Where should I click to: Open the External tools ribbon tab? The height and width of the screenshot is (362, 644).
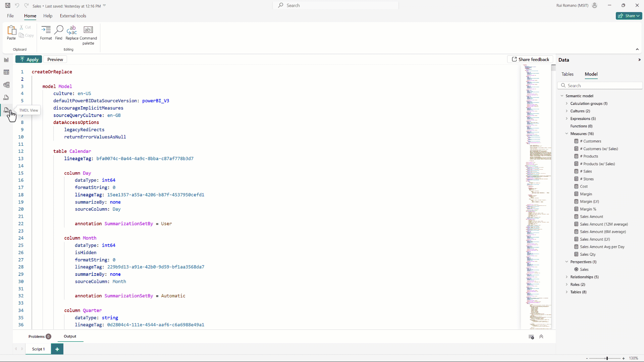(x=73, y=16)
